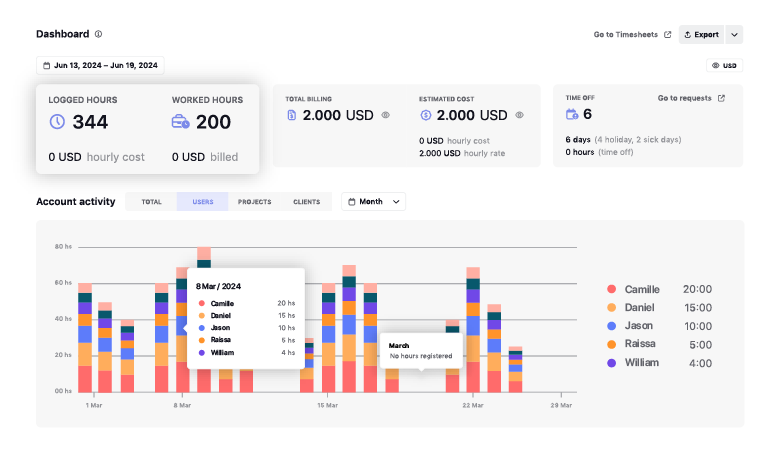Click the external link icon beside Go to requests
This screenshot has width=778, height=455.
[722, 98]
